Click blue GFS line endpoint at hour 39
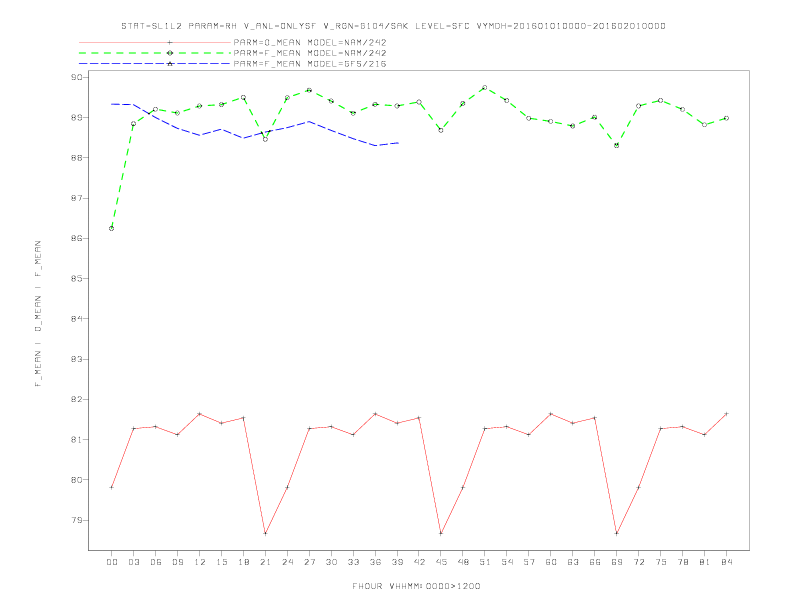The image size is (792, 612). point(398,143)
